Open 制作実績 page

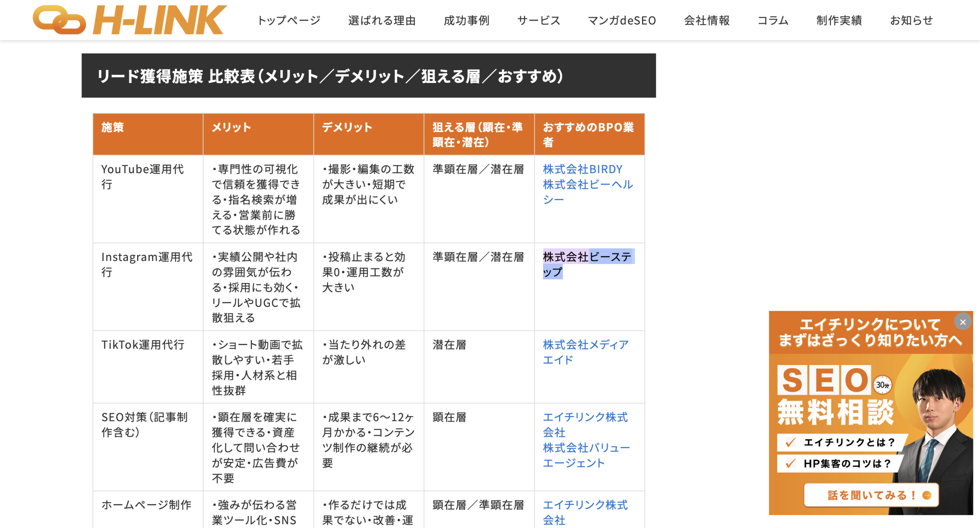click(x=839, y=20)
